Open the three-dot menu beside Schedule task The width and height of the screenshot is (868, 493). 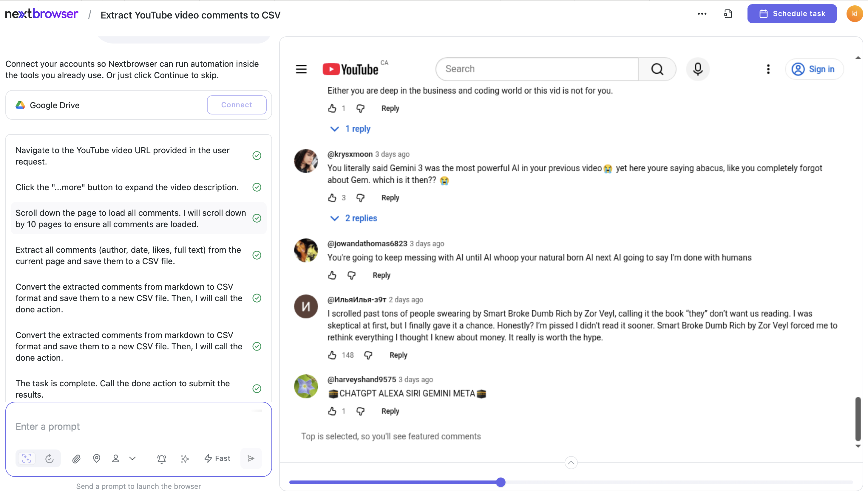[702, 14]
